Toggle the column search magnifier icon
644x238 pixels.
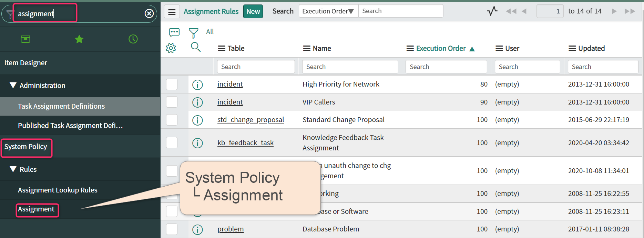(x=196, y=47)
